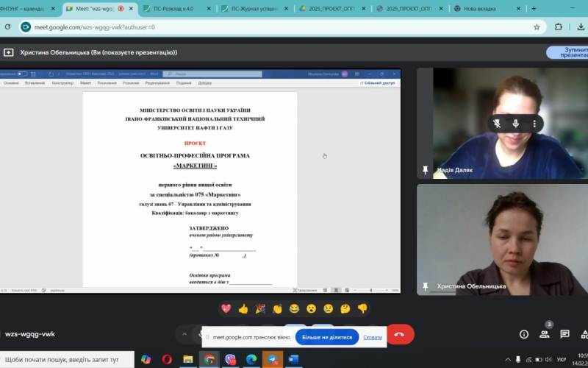Click Вставлення tab in shared Word ribbon
The image size is (588, 368).
(x=35, y=83)
